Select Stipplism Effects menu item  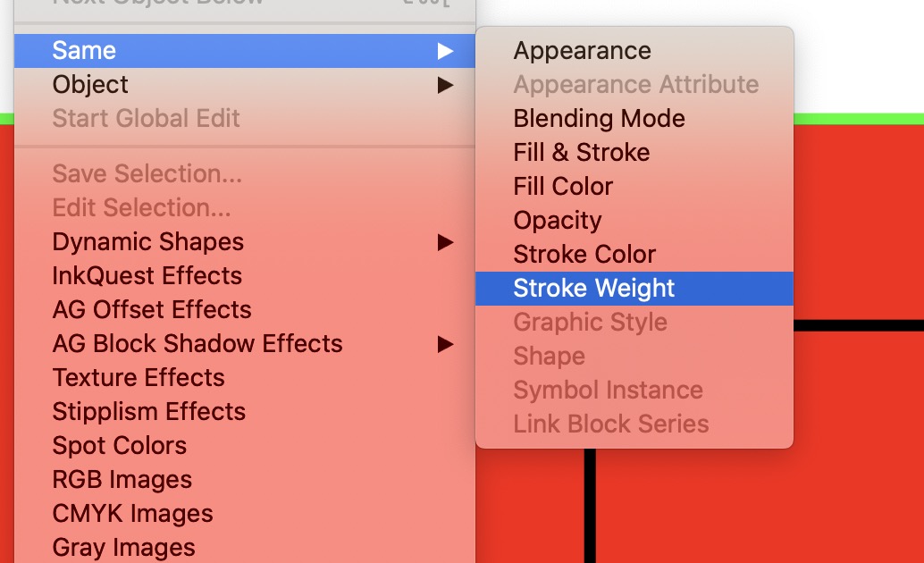tap(148, 412)
